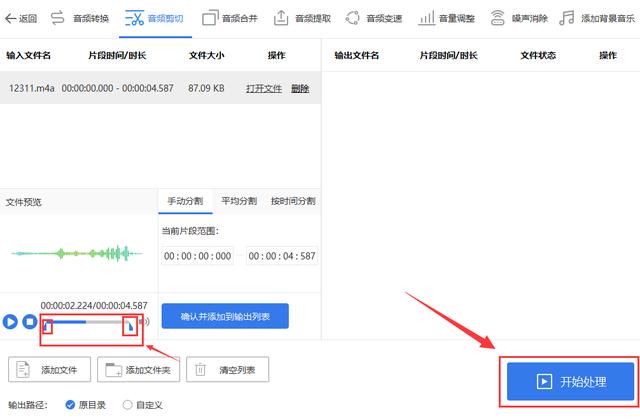Switch to the 按时间分割 tab
This screenshot has height=419, width=640.
[293, 201]
